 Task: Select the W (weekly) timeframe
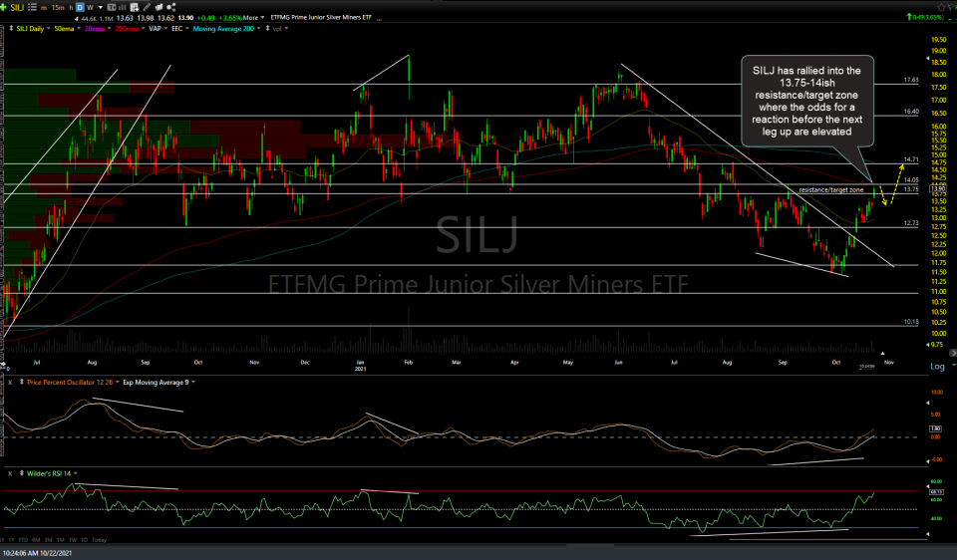(x=90, y=8)
